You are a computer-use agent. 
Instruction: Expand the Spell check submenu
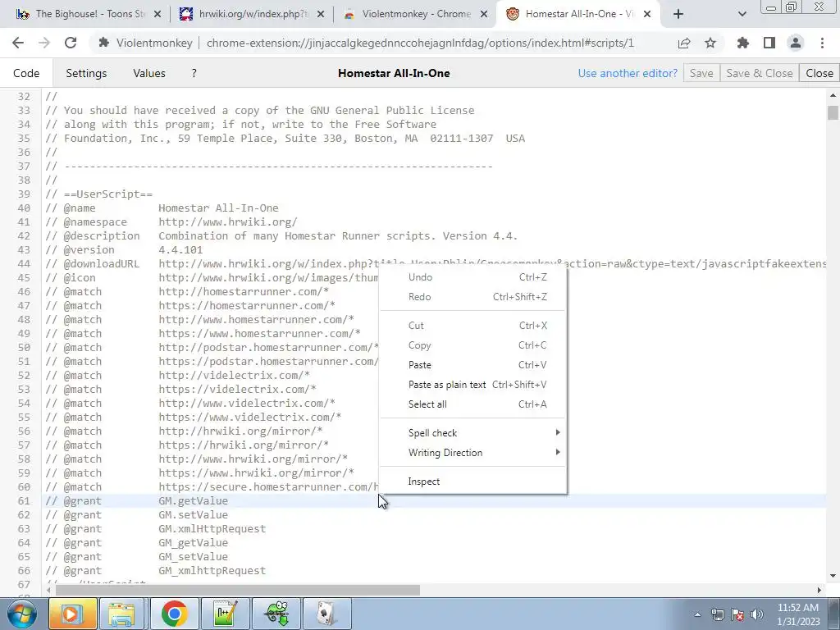[472, 433]
